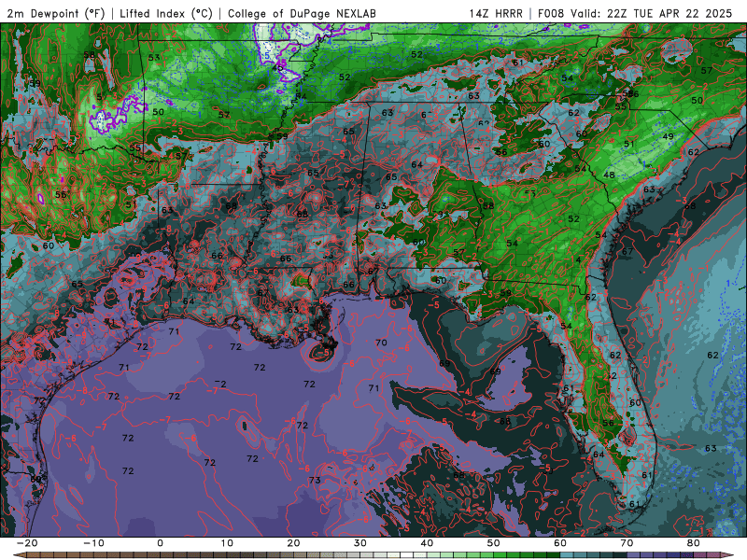Click the 'Lifted Index (°C)' header label
Screen dimensions: 747x560
166,14
